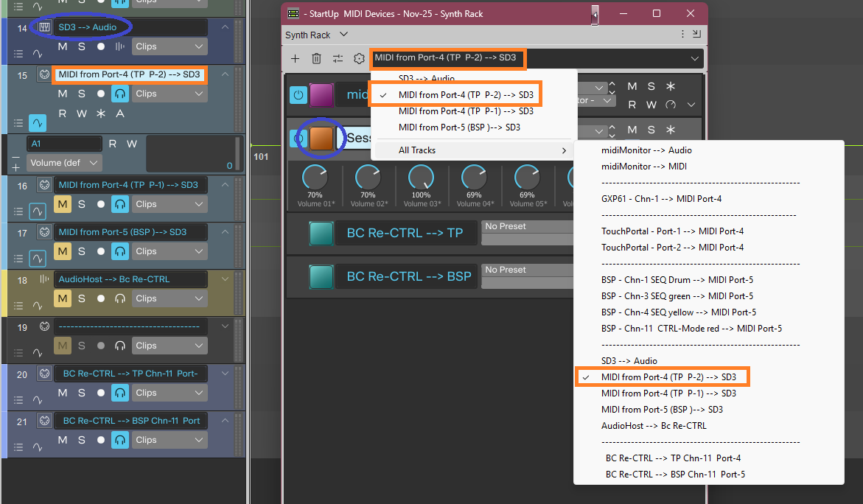Screen dimensions: 863x504
Task: Unmute track 16 with M button
Action: [63, 204]
